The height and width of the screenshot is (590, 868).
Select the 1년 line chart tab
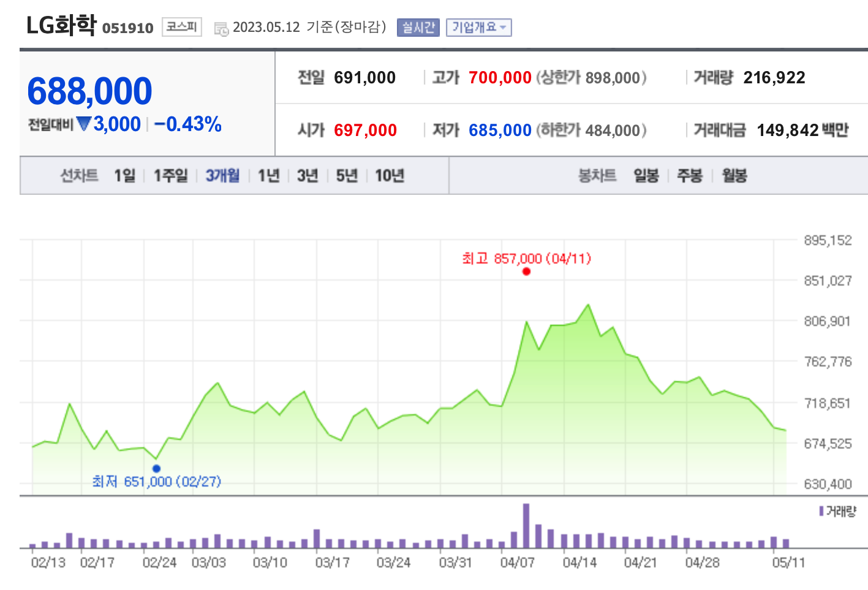point(268,176)
